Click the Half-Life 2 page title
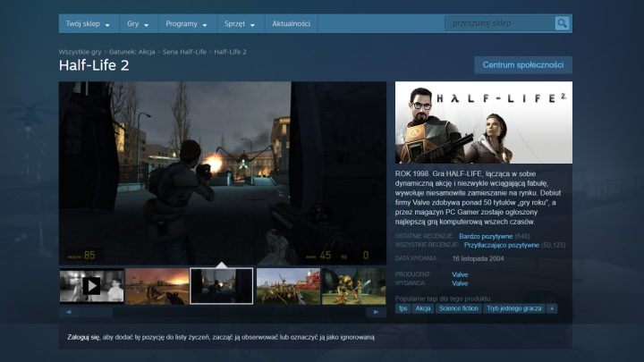 coord(94,65)
